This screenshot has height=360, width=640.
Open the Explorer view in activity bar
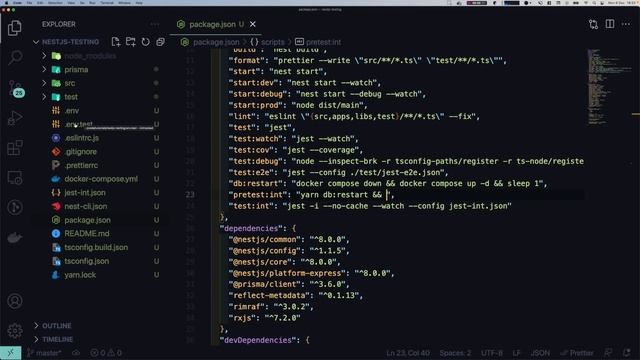15,28
